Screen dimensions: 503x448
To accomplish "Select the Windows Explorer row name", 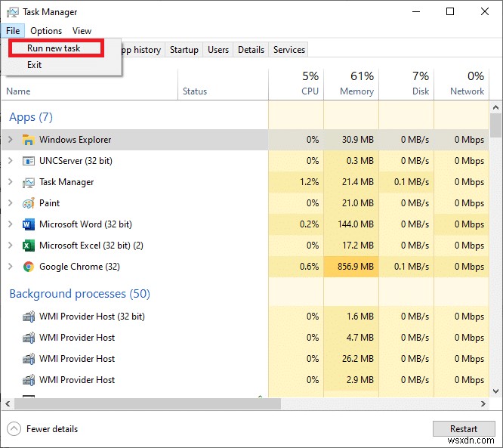I will tap(75, 140).
